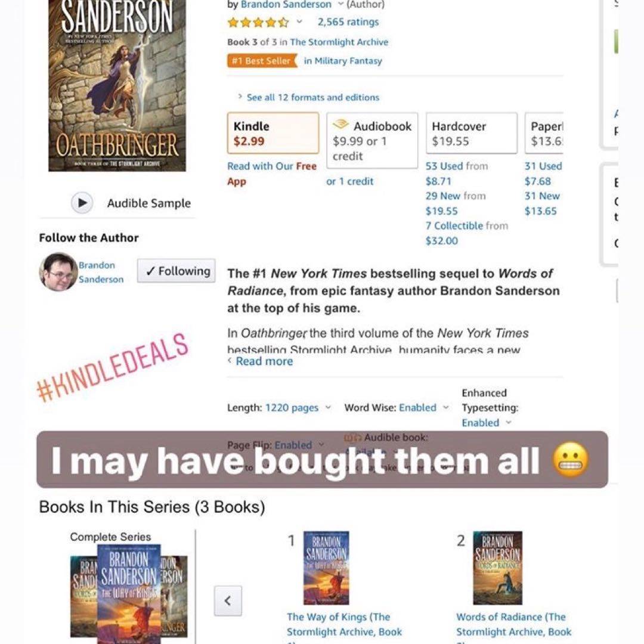Toggle the Following author button

[x=176, y=271]
